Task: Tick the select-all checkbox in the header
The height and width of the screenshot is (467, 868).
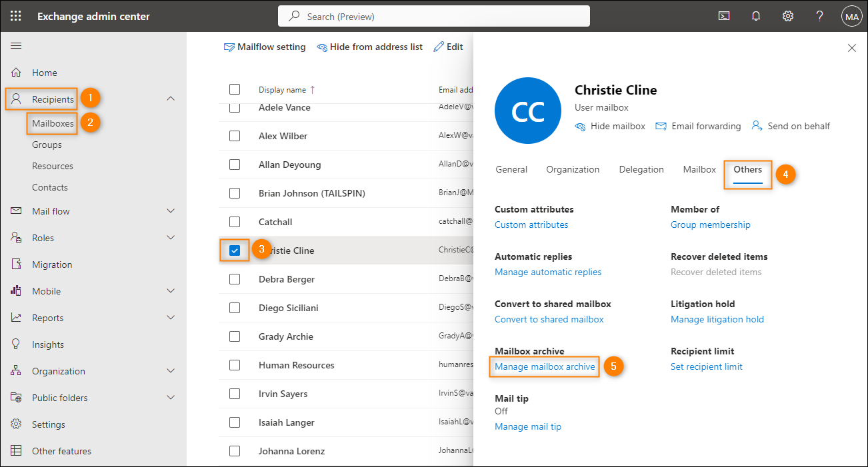Action: pyautogui.click(x=235, y=89)
